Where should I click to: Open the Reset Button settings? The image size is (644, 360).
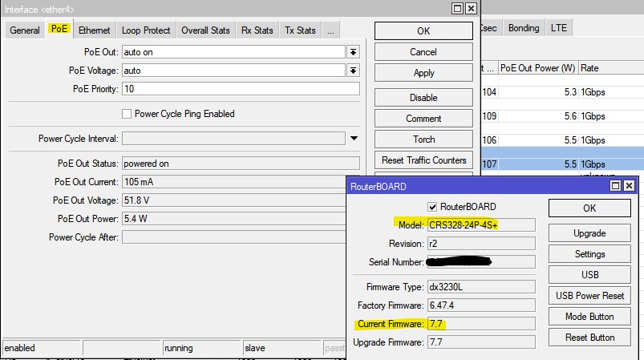(x=589, y=338)
